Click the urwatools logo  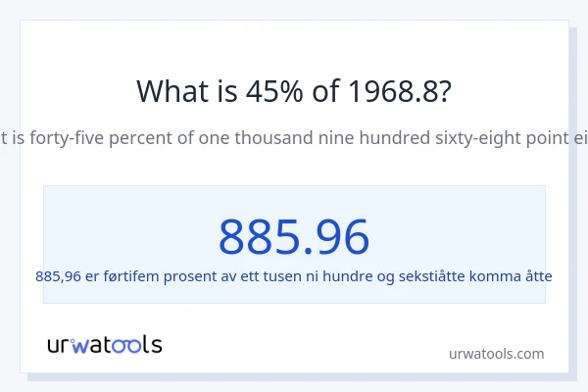[x=105, y=344]
